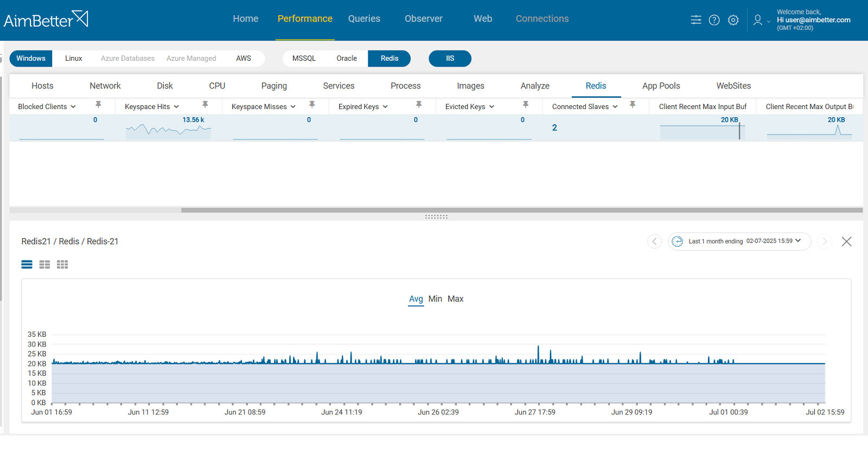
Task: Switch to three-column chart layout
Action: click(x=62, y=265)
